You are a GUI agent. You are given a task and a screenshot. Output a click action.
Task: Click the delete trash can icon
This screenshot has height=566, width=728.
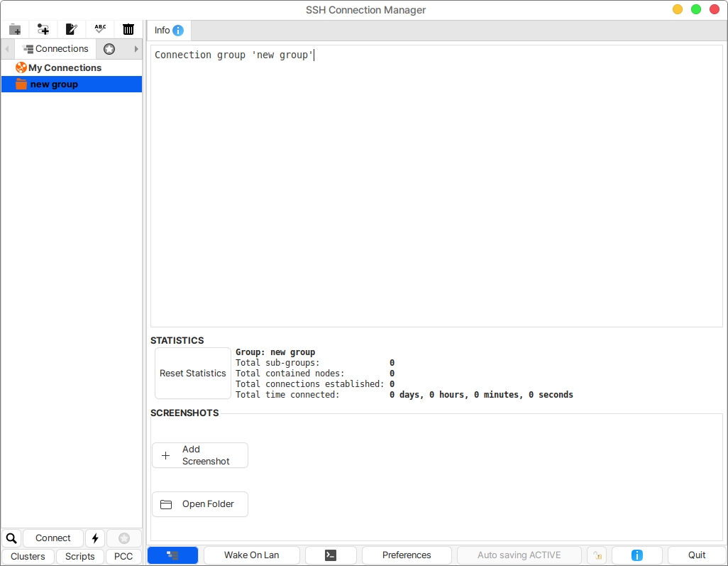pos(128,29)
